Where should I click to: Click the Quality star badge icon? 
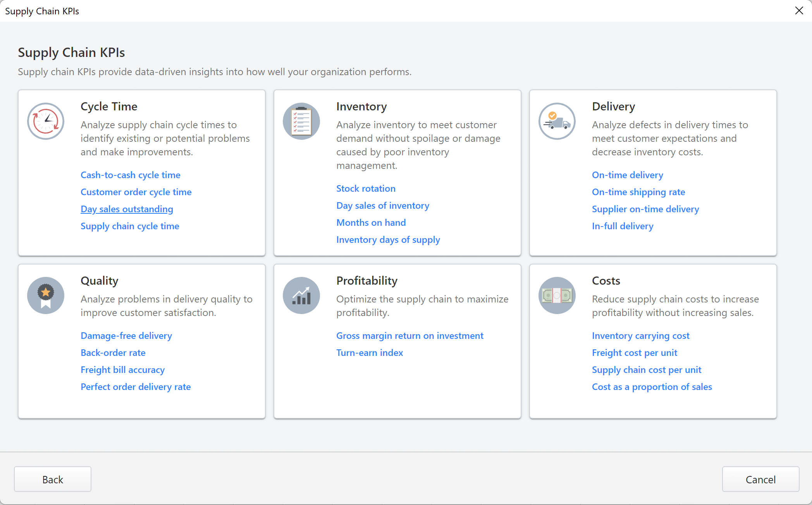point(45,294)
